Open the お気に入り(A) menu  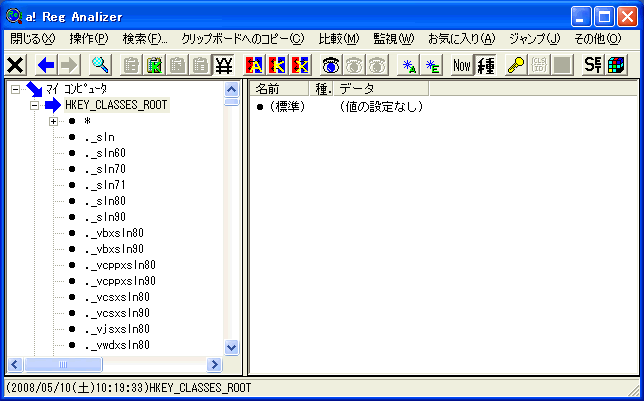[461, 39]
